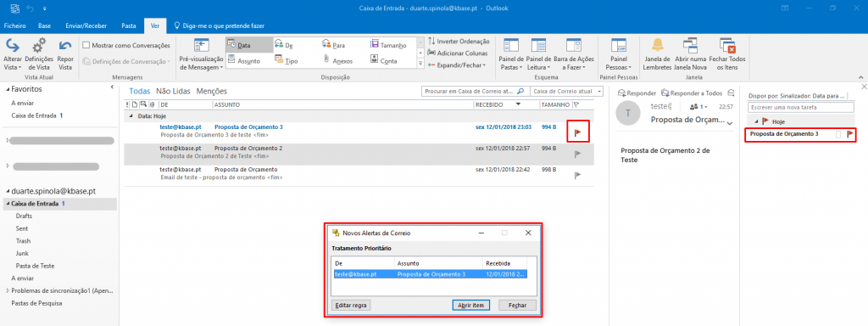The image size is (868, 326).
Task: Select Pastas de Pesquisa
Action: (36, 303)
